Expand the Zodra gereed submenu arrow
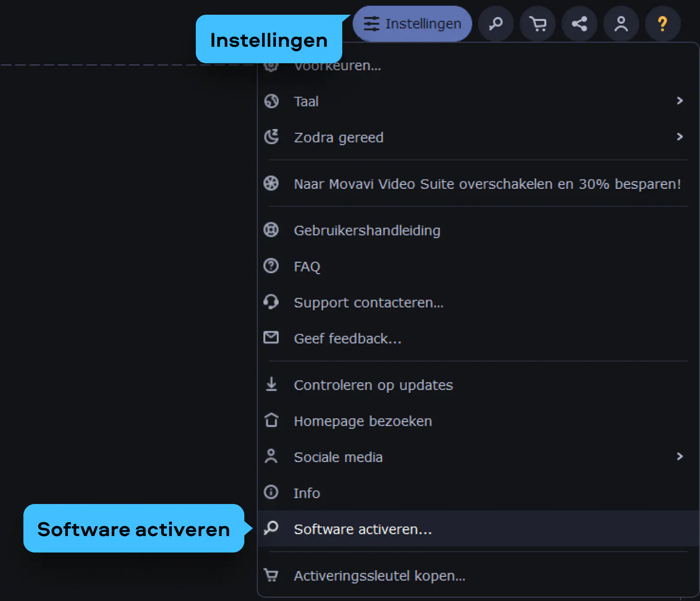The image size is (700, 601). pos(680,137)
